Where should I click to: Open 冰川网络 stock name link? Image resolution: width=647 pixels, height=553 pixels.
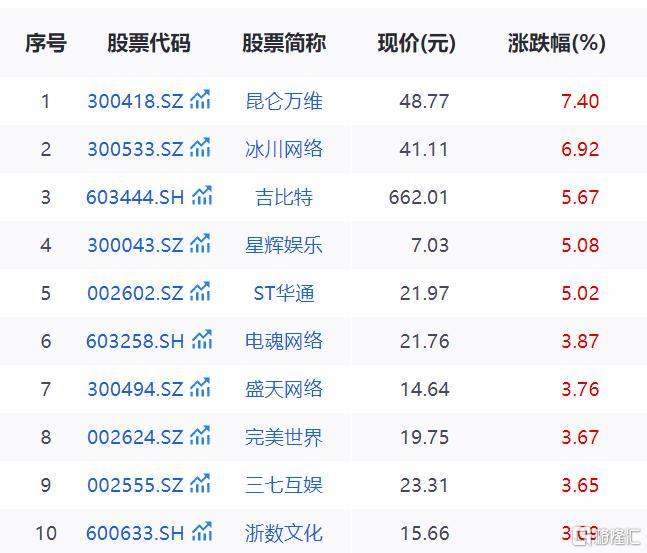coord(284,149)
